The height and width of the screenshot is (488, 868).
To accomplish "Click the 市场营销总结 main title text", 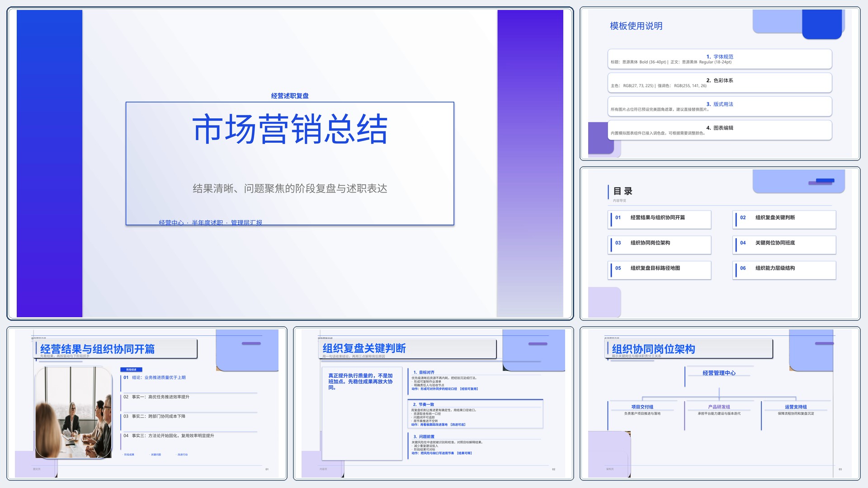I will click(290, 129).
